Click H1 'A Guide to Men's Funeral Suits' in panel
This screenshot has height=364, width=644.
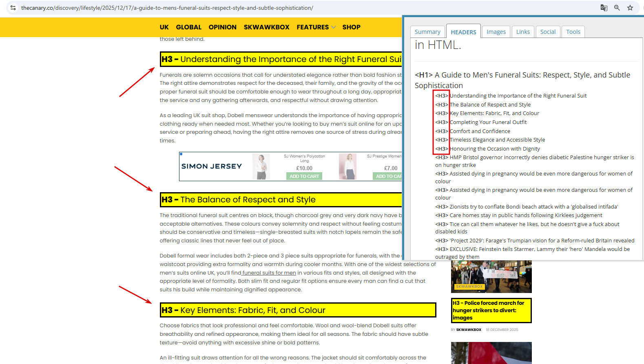coord(522,80)
